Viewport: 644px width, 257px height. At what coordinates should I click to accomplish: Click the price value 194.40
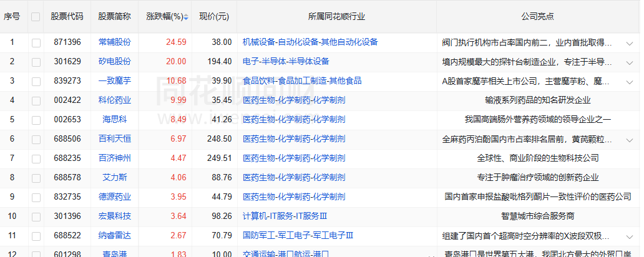[x=219, y=61]
